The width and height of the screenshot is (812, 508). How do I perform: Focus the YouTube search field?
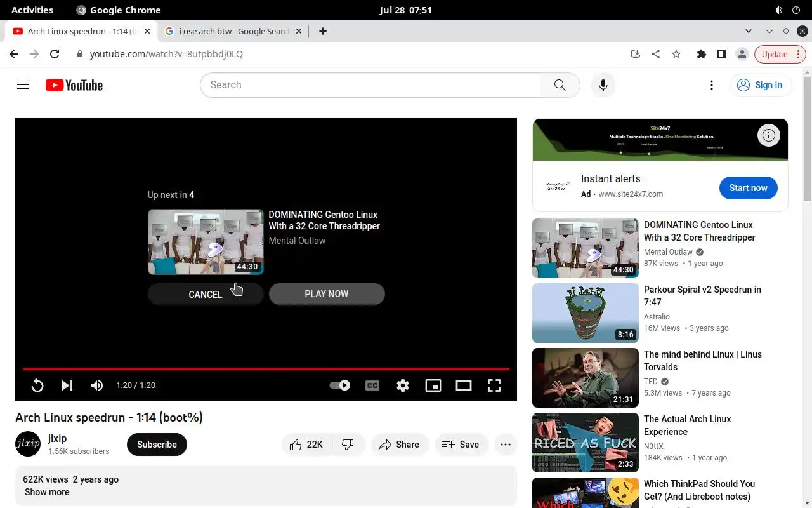click(370, 85)
